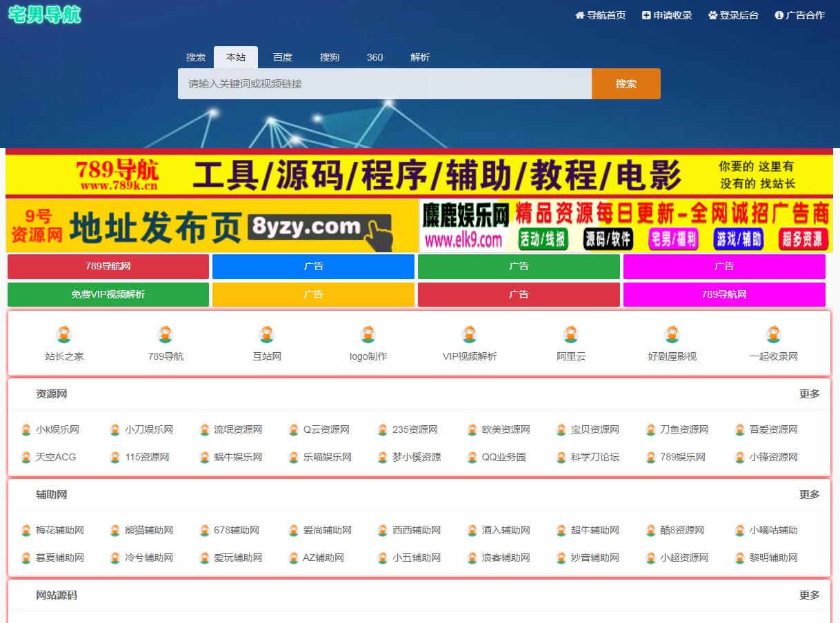Select the 搜狗 search tab
This screenshot has width=840, height=623.
[x=329, y=57]
